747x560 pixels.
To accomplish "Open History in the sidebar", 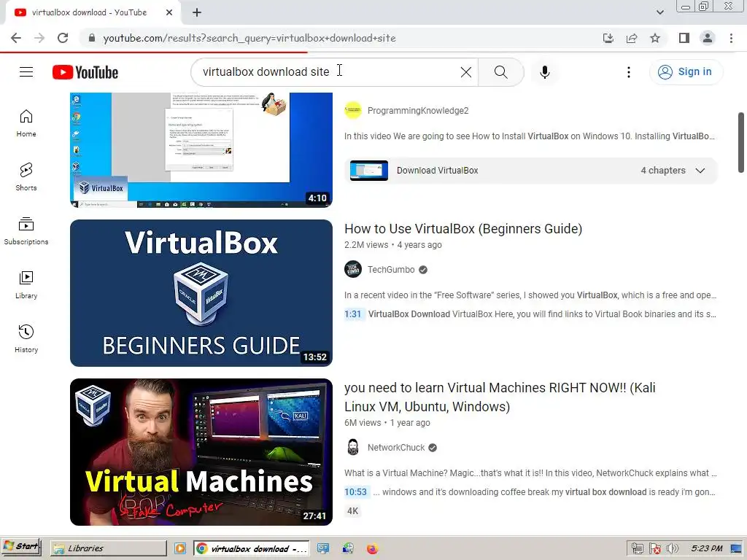I will pos(26,338).
